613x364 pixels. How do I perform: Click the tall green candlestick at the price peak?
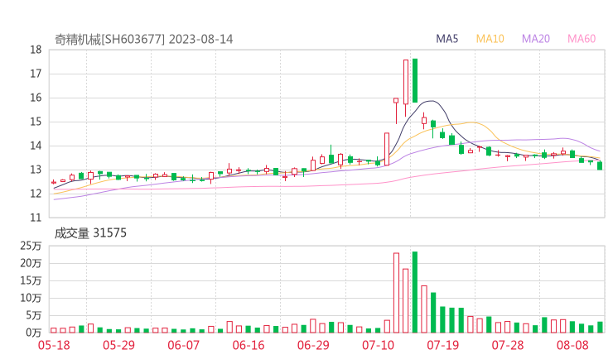click(415, 80)
